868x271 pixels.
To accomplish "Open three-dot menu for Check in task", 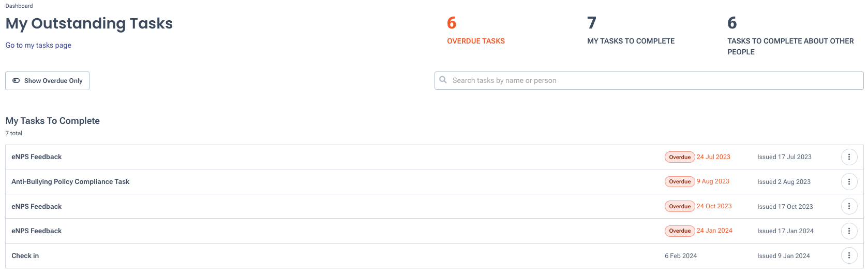I will coord(849,255).
